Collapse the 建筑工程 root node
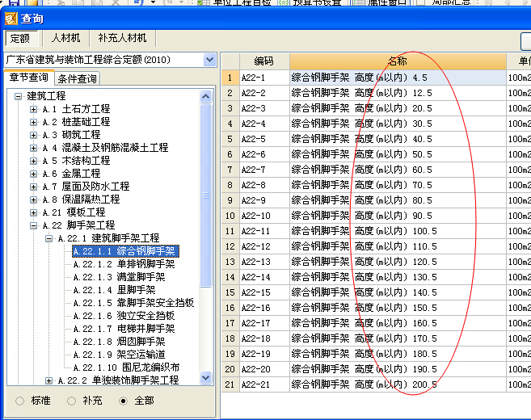This screenshot has height=420, width=531. [x=19, y=96]
